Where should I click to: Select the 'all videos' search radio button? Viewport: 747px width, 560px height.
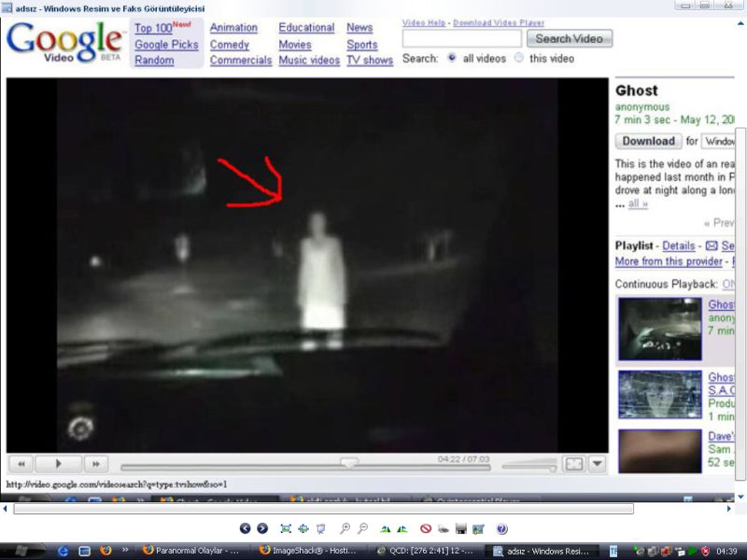tap(451, 58)
